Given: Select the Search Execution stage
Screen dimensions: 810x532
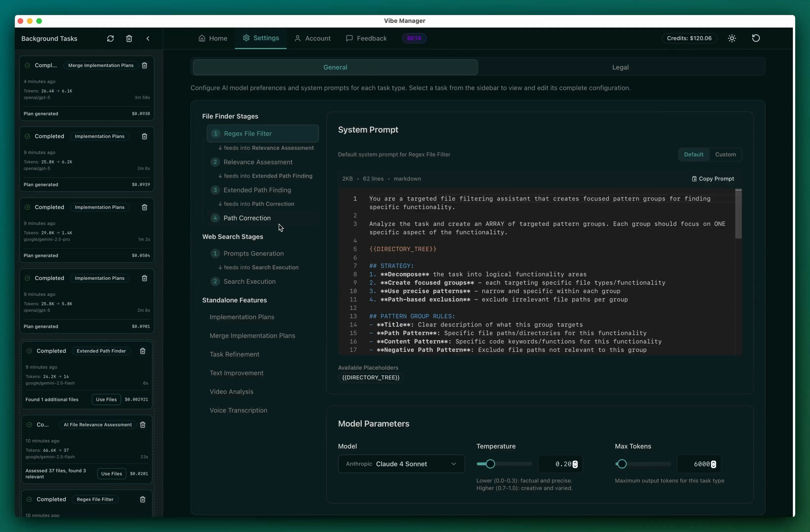Looking at the screenshot, I should 263,281.
